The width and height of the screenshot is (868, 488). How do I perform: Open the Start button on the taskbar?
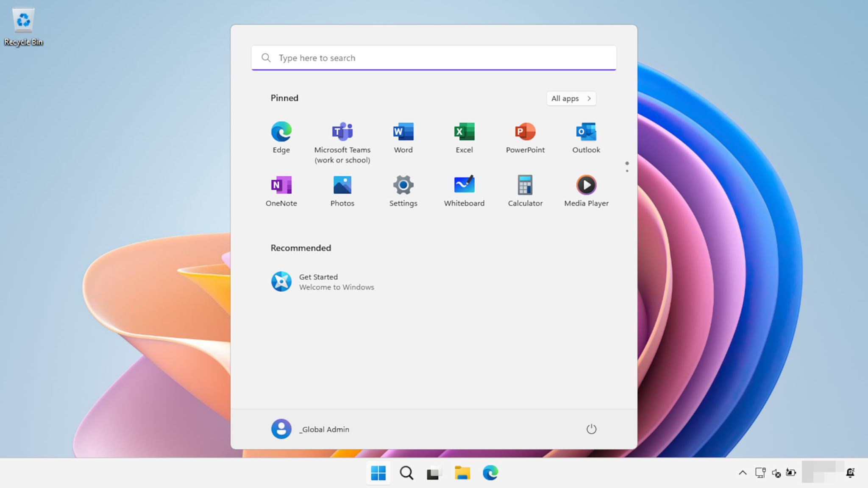point(378,472)
